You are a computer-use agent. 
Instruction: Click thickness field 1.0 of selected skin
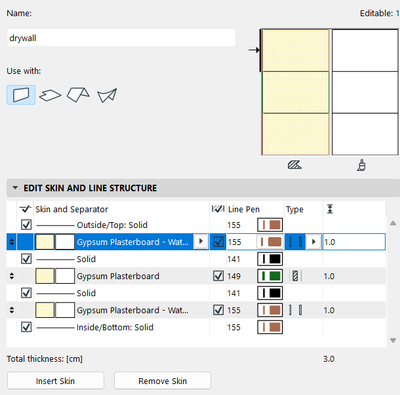[x=354, y=242]
